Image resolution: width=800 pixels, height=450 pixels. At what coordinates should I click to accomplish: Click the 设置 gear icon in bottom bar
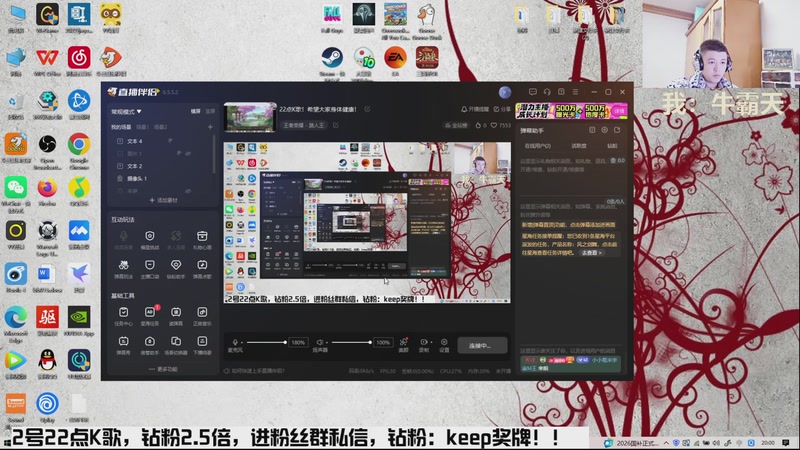pyautogui.click(x=444, y=342)
